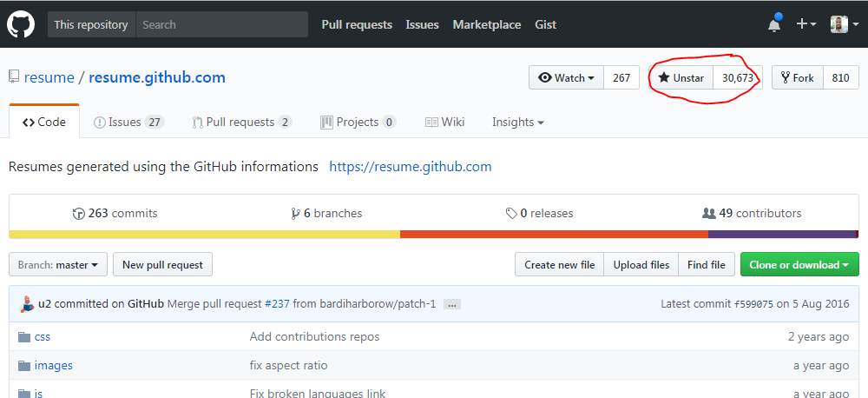This screenshot has height=398, width=868.
Task: Open Marketplace in top navigation
Action: [487, 24]
